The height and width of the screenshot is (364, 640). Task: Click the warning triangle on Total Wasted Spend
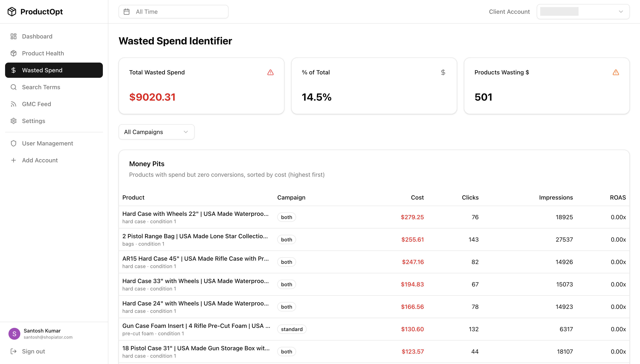click(x=270, y=73)
